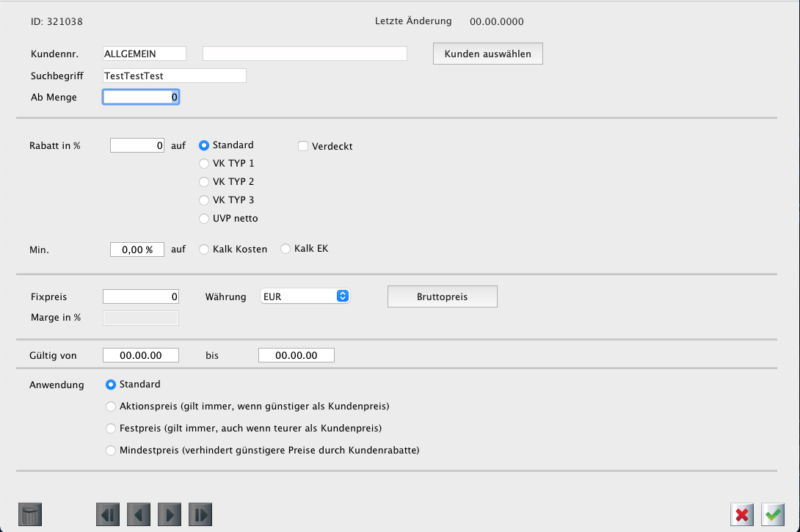This screenshot has height=532, width=800.
Task: Jump to the first record
Action: (108, 514)
